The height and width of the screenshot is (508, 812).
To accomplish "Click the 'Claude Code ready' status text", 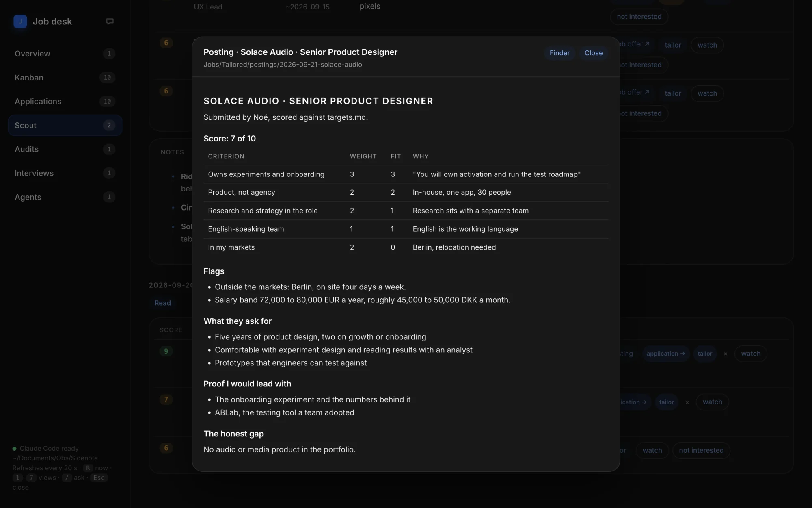I will 49,449.
